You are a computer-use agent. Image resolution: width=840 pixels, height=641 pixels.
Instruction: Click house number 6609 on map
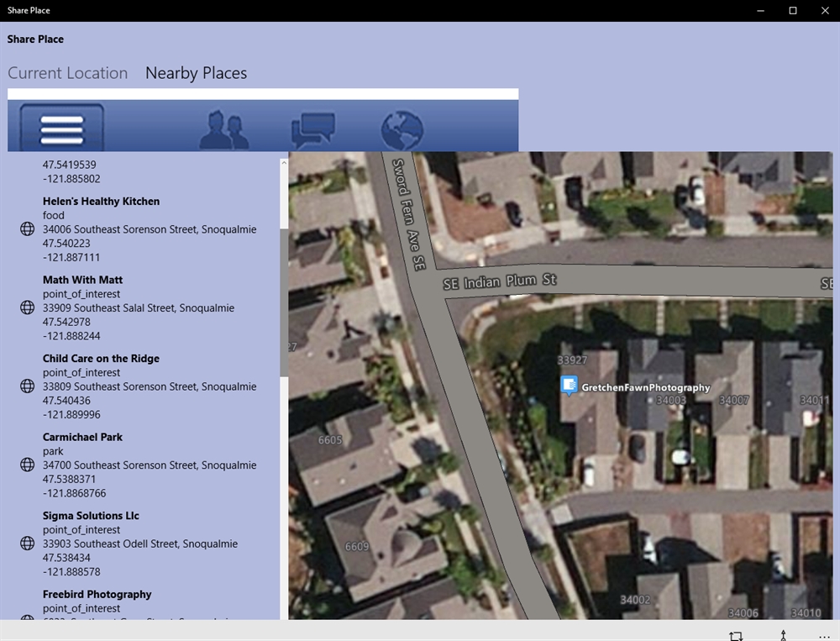click(x=357, y=546)
